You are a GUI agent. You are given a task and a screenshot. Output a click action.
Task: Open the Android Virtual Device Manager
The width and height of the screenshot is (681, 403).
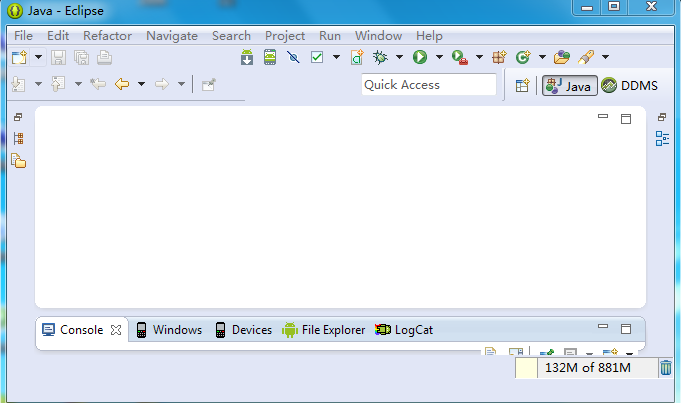point(270,57)
